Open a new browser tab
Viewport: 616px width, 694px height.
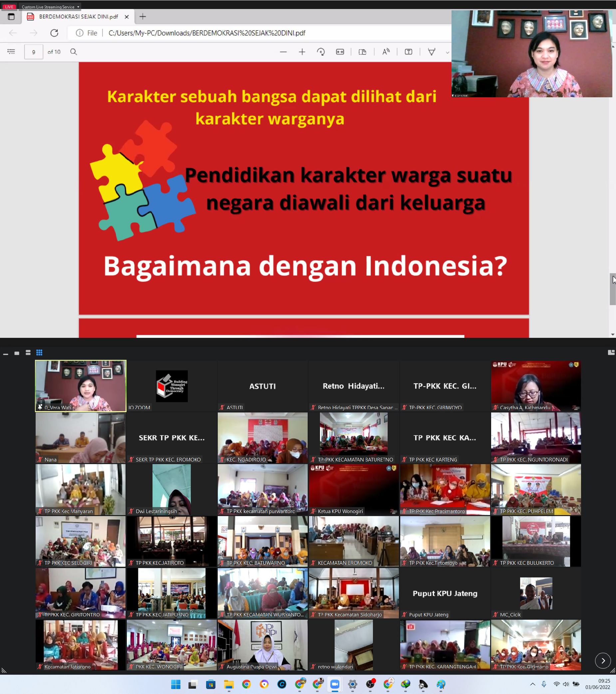coord(143,17)
